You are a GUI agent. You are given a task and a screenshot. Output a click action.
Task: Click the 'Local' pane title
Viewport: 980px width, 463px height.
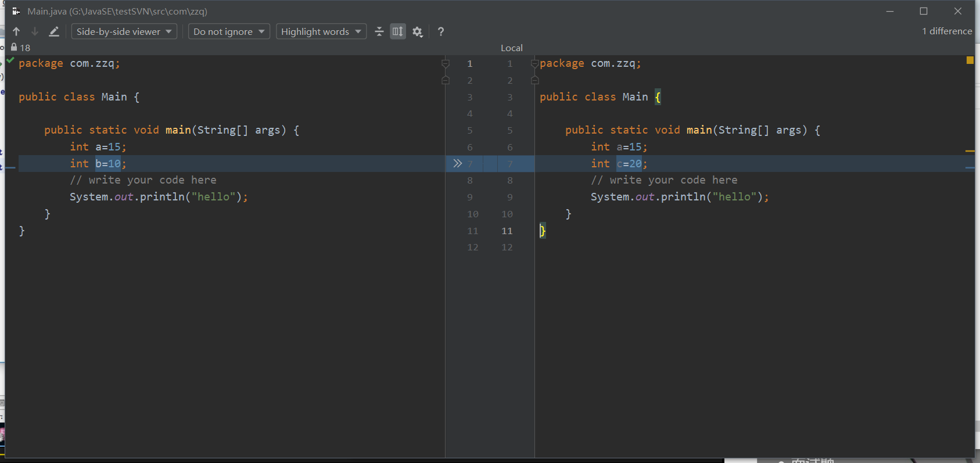pos(512,48)
